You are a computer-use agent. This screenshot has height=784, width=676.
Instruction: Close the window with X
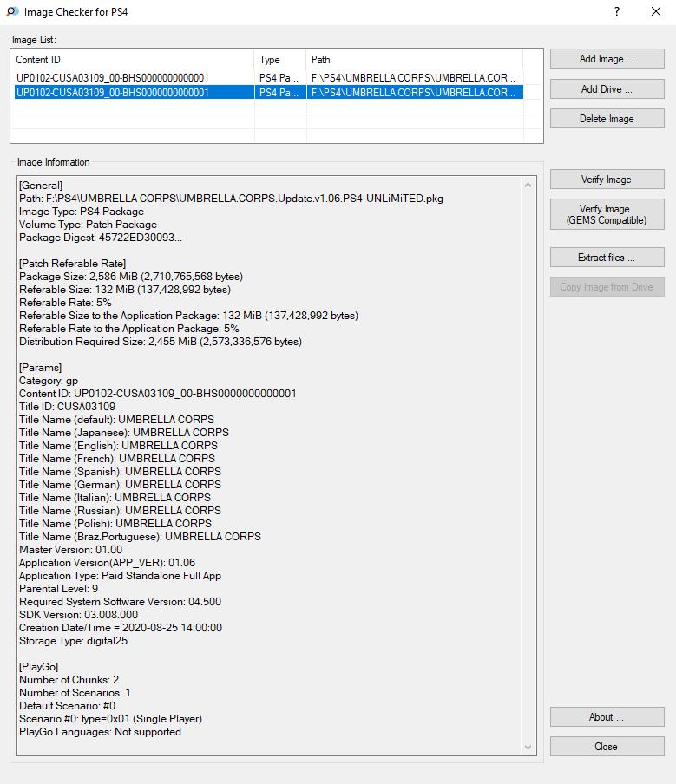point(656,11)
